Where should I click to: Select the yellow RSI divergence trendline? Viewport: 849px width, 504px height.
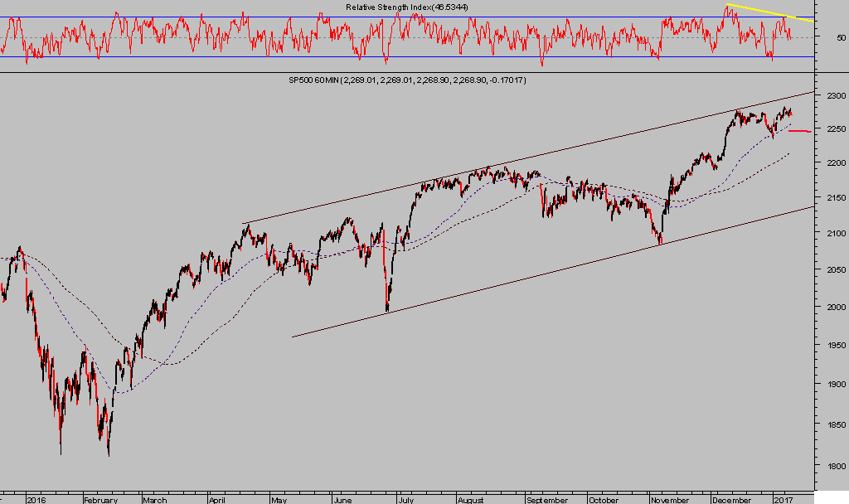771,12
